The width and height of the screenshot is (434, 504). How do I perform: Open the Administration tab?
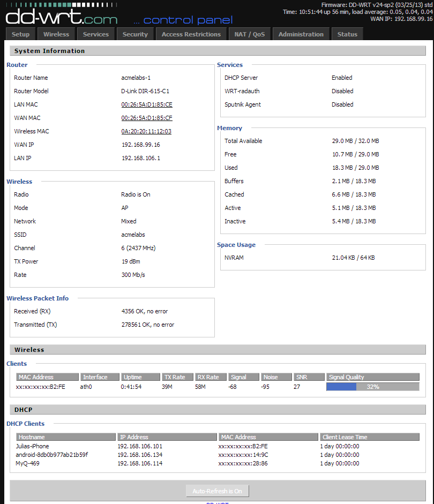coord(301,34)
